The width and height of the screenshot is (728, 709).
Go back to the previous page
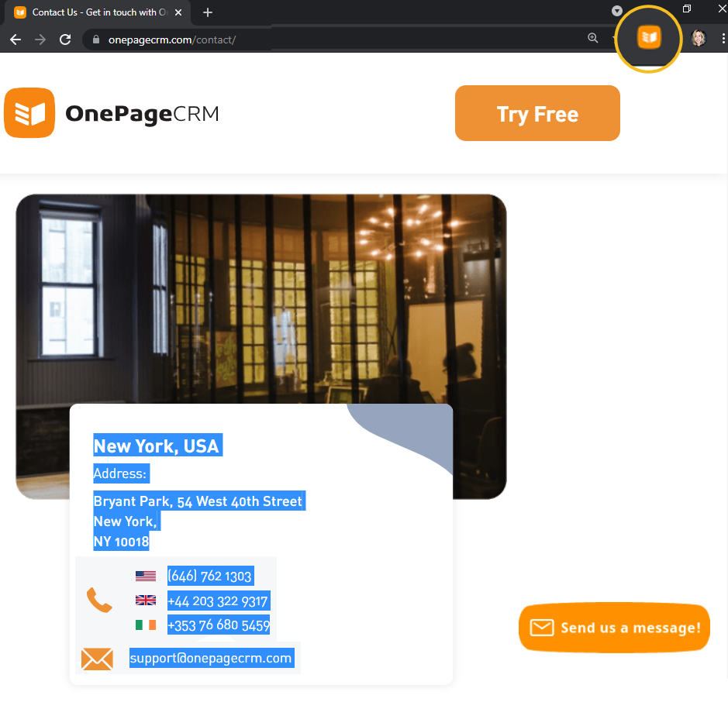coord(16,40)
